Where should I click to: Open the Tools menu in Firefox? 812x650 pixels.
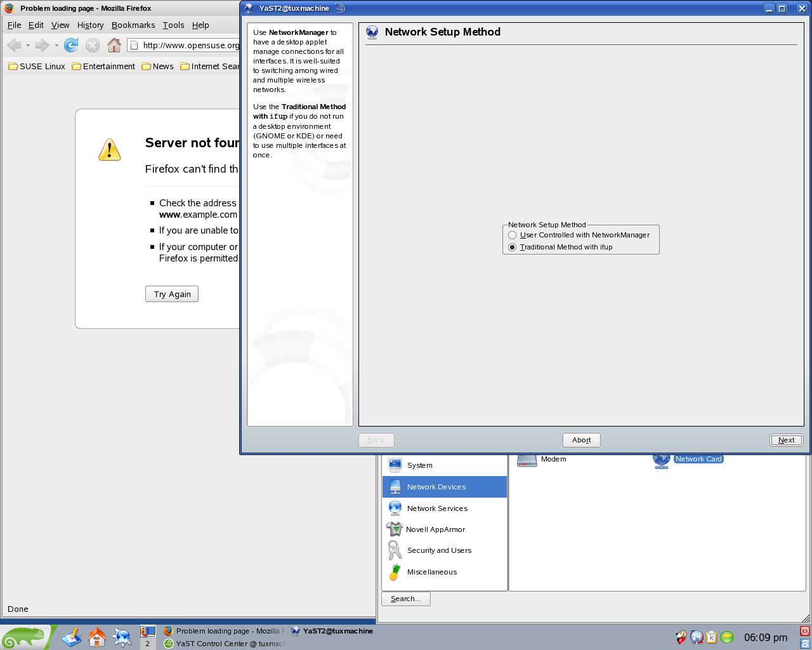coord(173,25)
